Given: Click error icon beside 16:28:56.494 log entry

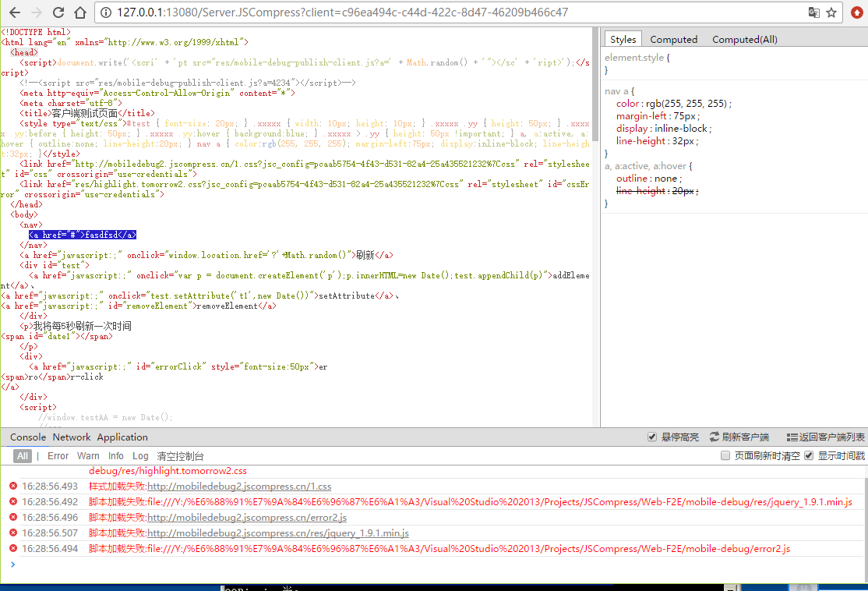Looking at the screenshot, I should click(x=13, y=548).
